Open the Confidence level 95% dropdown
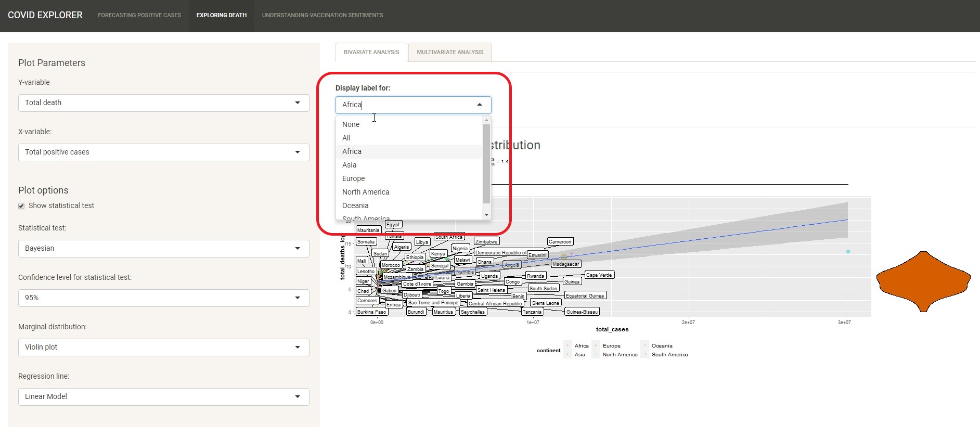 click(163, 298)
